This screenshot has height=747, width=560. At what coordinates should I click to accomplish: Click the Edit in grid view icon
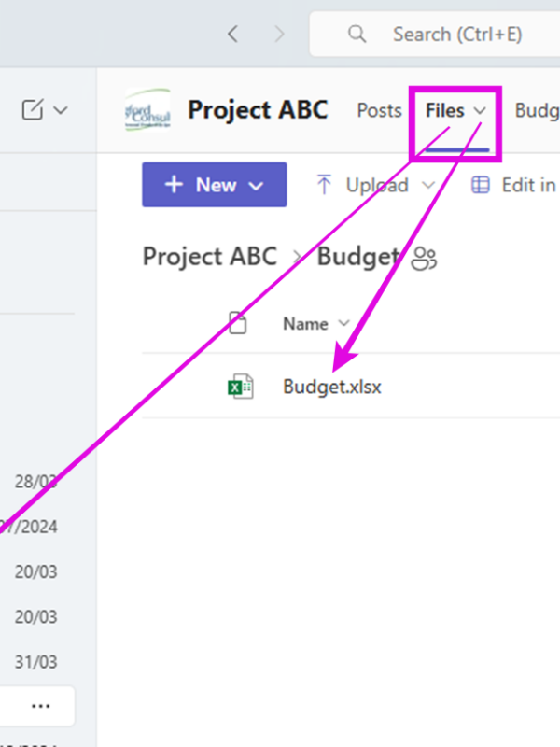coord(480,185)
